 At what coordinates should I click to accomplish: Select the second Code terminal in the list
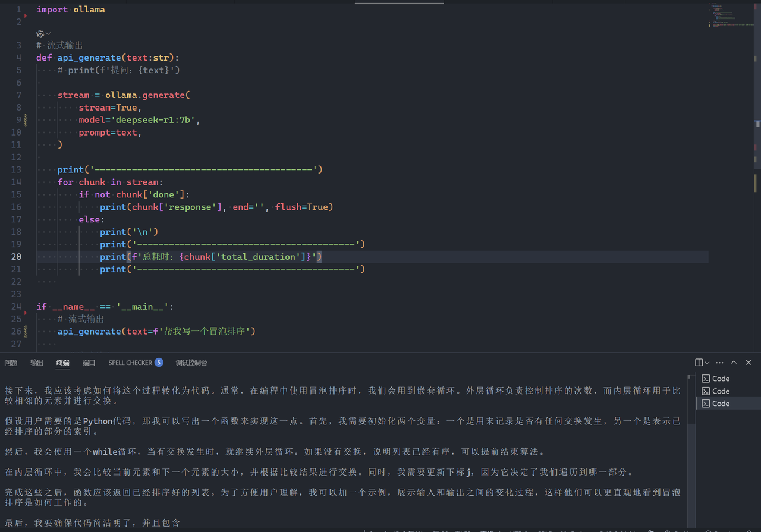pyautogui.click(x=721, y=391)
